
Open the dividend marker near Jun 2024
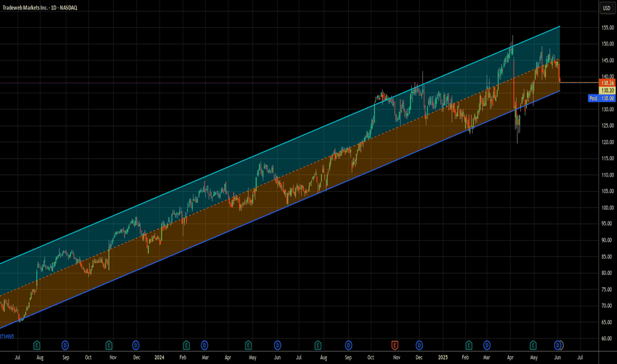(x=277, y=345)
